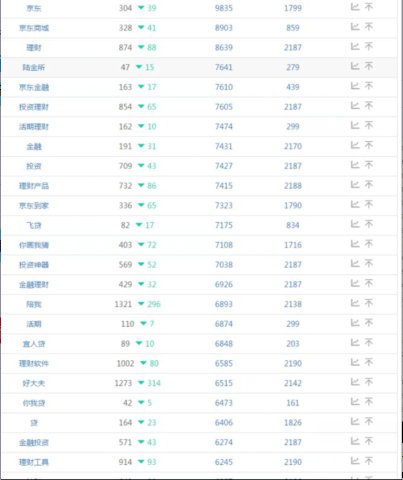This screenshot has width=403, height=480.
Task: Open the 京东金融 keyword link
Action: [x=34, y=87]
